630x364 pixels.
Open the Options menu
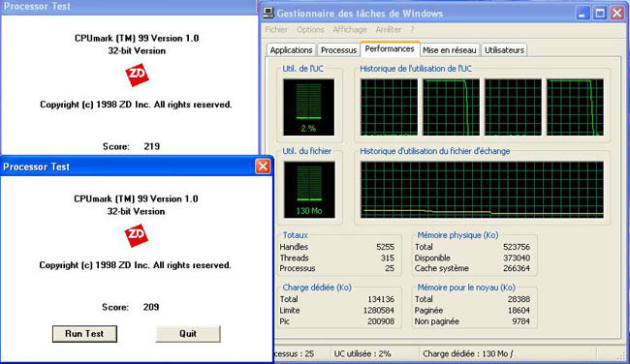pyautogui.click(x=310, y=29)
